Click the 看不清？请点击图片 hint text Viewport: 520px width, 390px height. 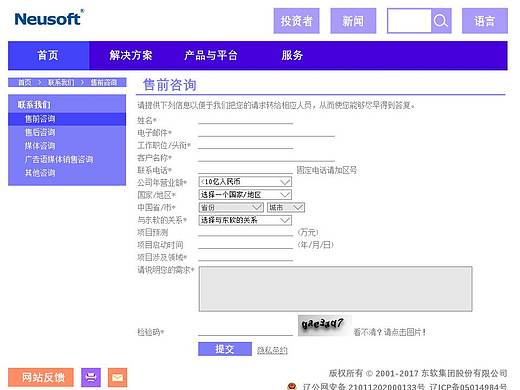pos(389,332)
